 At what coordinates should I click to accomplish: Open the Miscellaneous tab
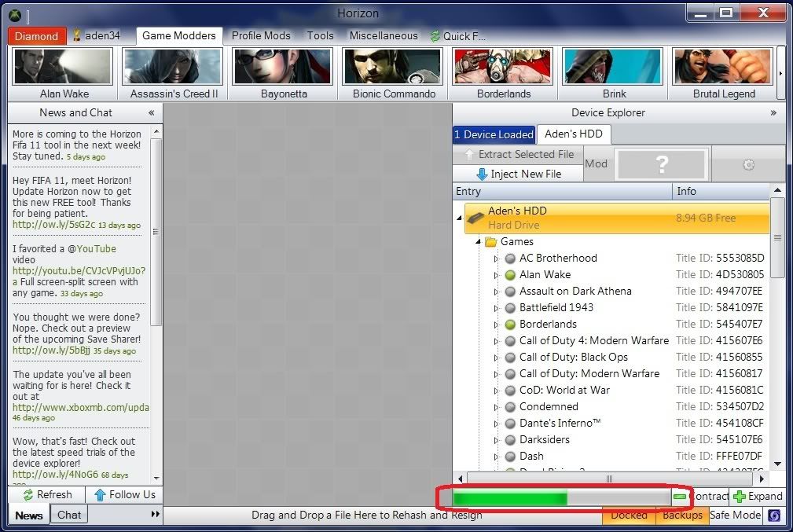coord(384,35)
